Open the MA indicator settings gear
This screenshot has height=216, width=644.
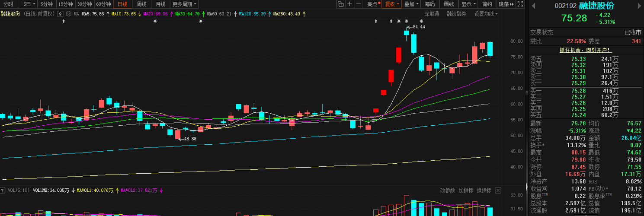click(68, 14)
